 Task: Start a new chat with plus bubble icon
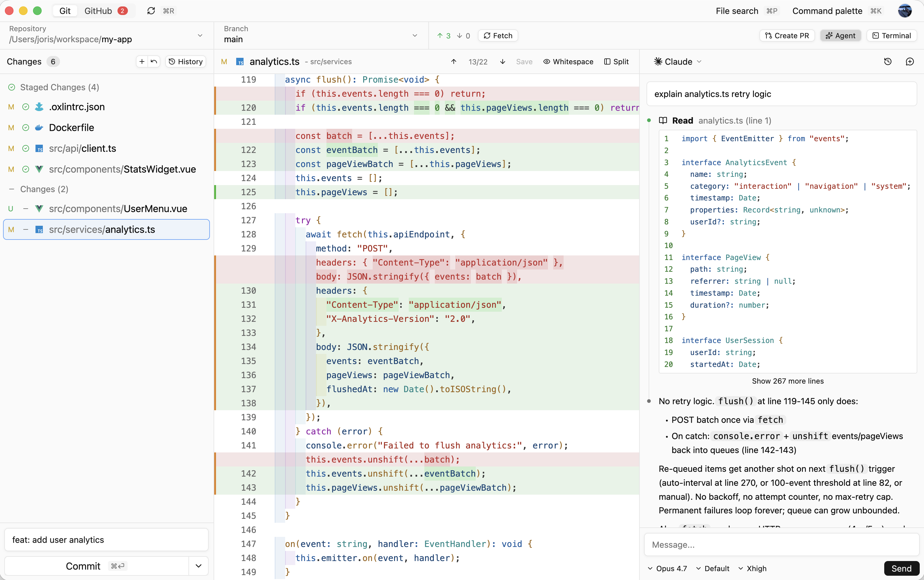tap(910, 61)
